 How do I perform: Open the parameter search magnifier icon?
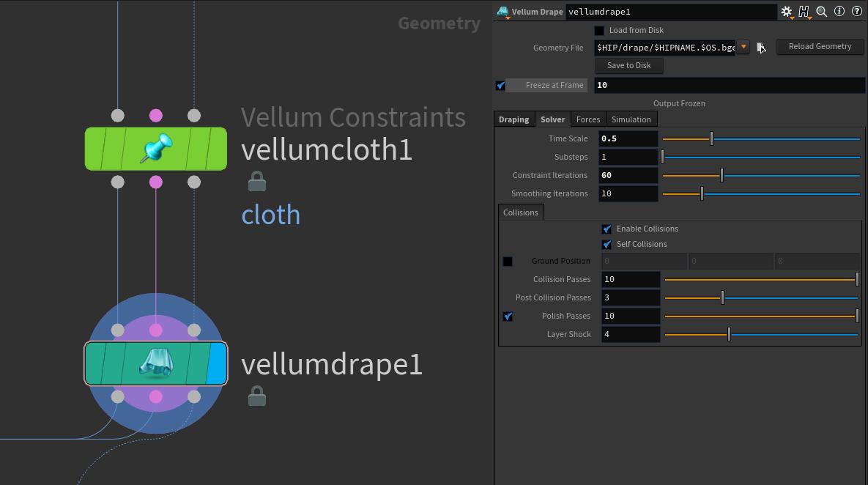(822, 12)
